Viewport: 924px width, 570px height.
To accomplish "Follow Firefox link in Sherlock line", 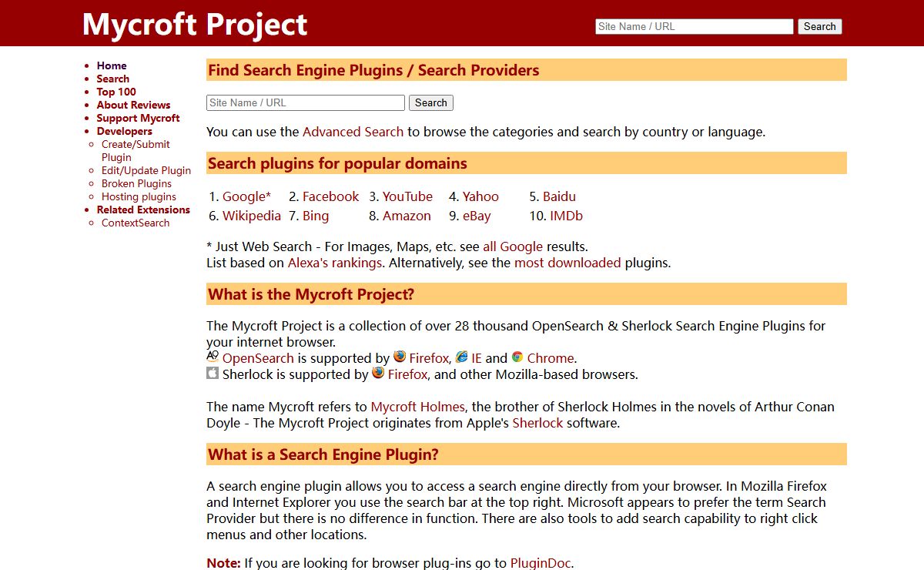I will pyautogui.click(x=407, y=374).
